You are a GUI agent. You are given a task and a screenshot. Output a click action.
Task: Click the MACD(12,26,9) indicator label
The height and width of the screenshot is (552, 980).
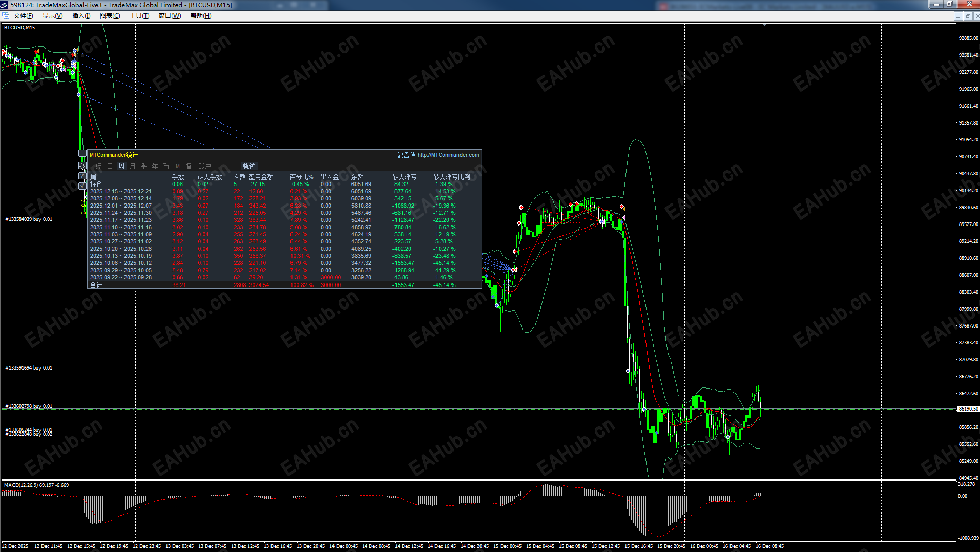coord(36,485)
